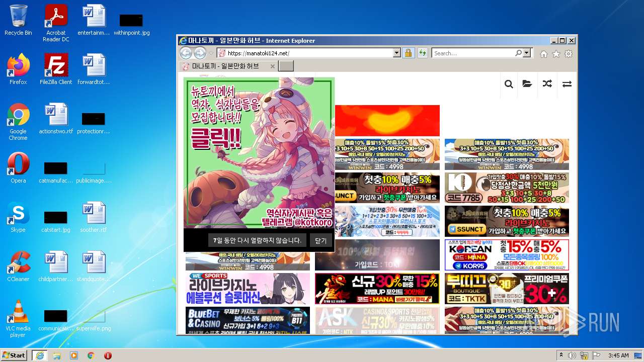Open Google Chrome desktop shortcut
The width and height of the screenshot is (644, 362).
point(18,122)
